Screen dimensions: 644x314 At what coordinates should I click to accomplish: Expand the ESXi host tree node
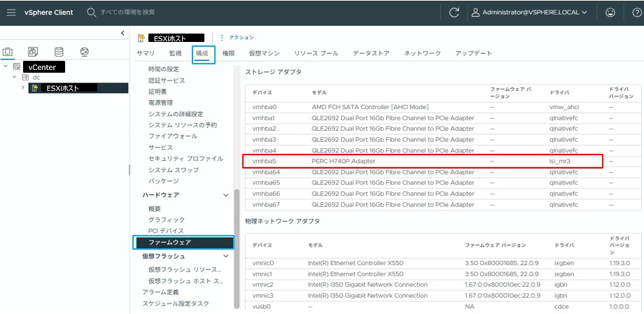click(x=23, y=87)
